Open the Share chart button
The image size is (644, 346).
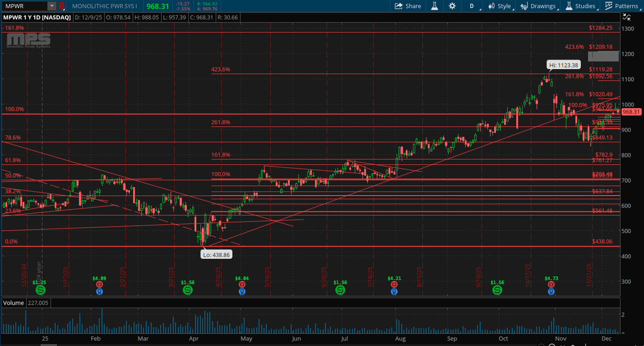pyautogui.click(x=408, y=6)
